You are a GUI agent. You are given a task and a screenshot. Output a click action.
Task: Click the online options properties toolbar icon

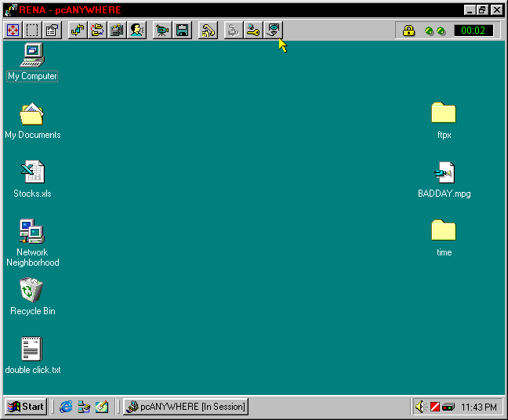click(52, 31)
